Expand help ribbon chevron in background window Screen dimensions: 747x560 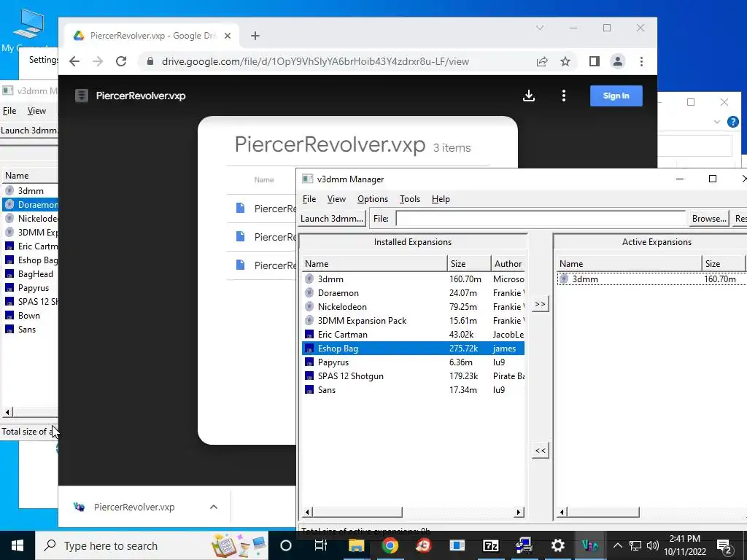point(717,122)
